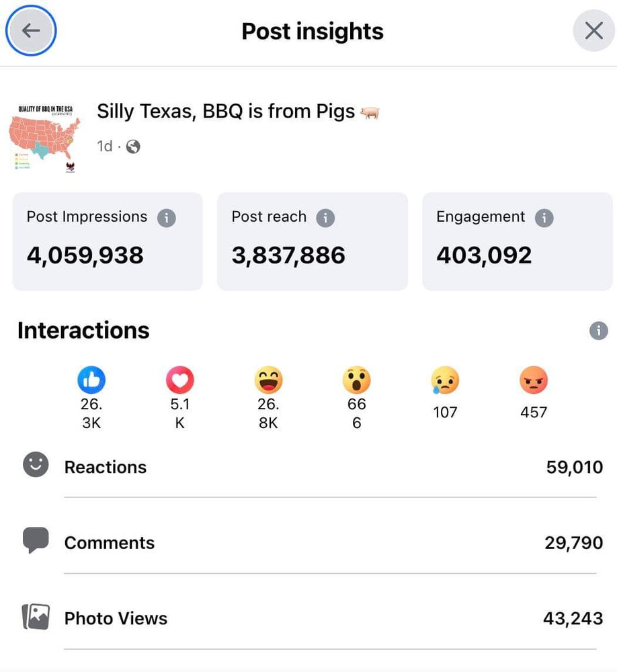This screenshot has width=617, height=672.
Task: Go back using the arrow button
Action: (31, 31)
